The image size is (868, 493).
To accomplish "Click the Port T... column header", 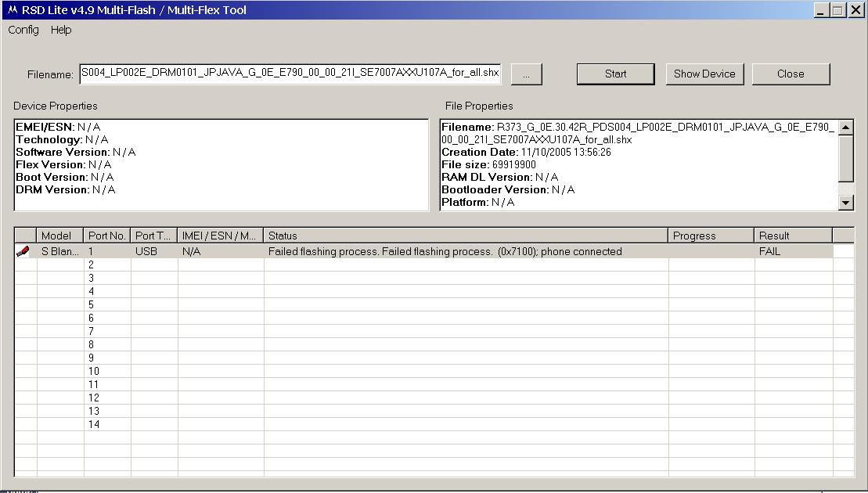I will click(154, 236).
